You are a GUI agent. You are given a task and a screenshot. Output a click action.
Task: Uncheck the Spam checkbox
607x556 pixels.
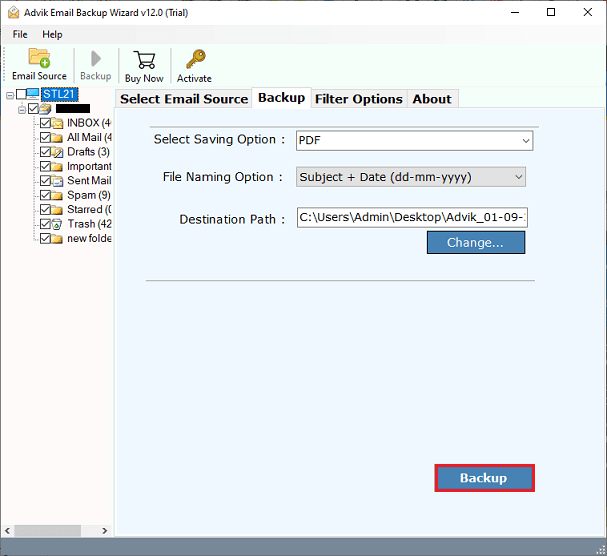pyautogui.click(x=45, y=195)
